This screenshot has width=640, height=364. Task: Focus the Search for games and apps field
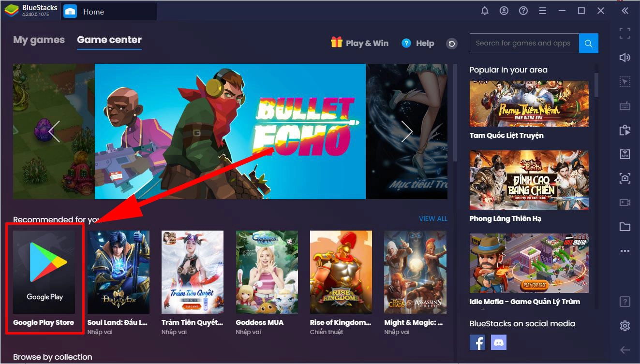pos(524,44)
